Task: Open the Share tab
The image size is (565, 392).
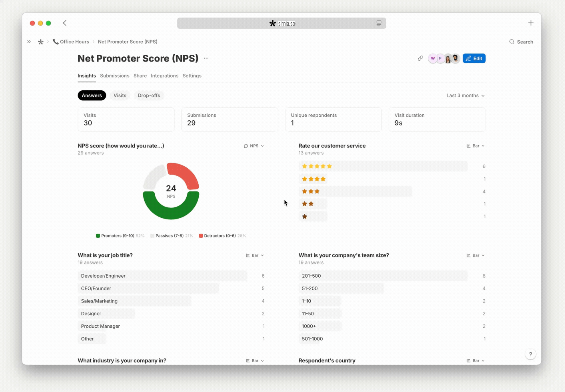Action: click(x=140, y=76)
